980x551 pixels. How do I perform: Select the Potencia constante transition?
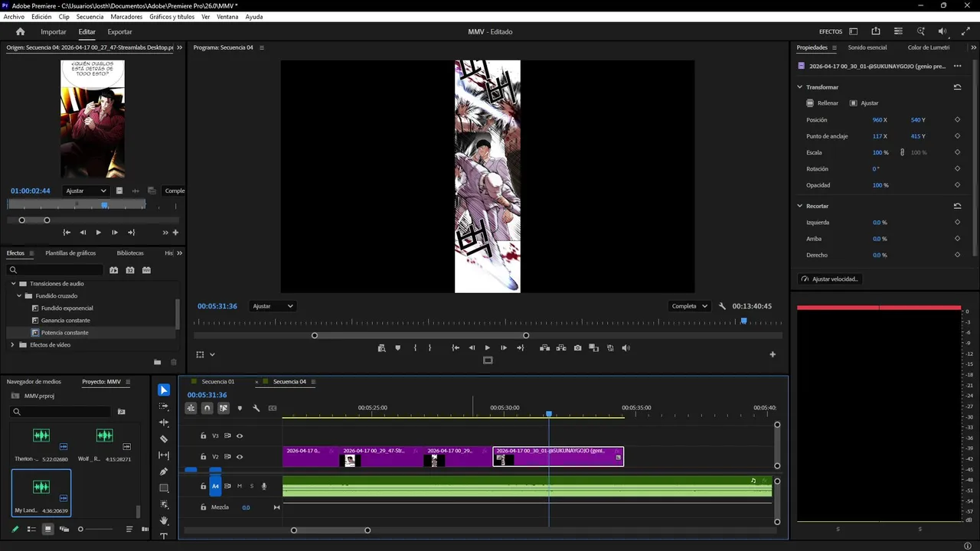65,333
